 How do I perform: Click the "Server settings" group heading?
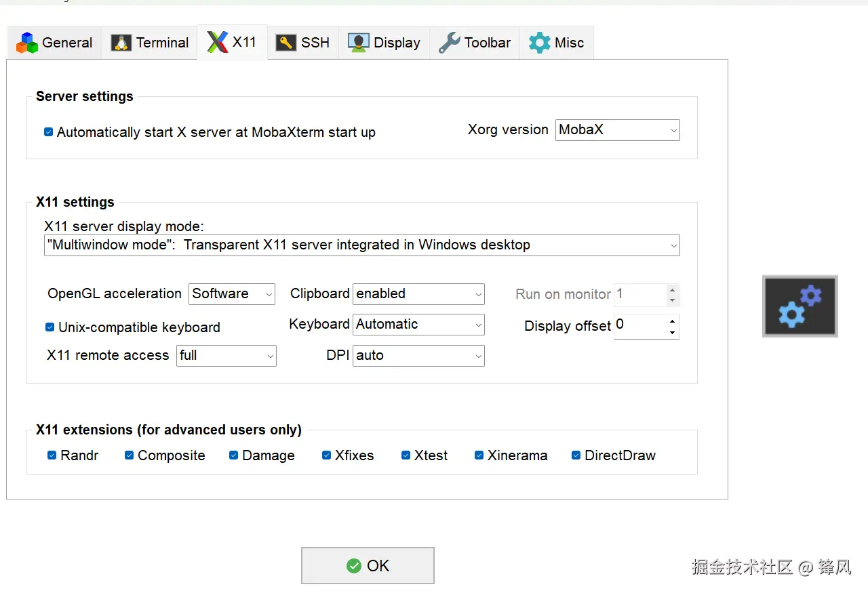(x=85, y=96)
